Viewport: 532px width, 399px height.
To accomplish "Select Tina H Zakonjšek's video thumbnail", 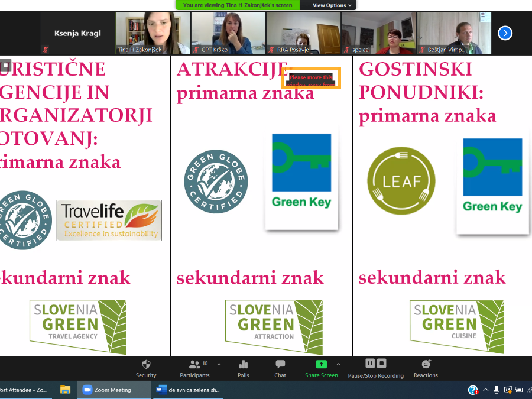I will [x=153, y=33].
